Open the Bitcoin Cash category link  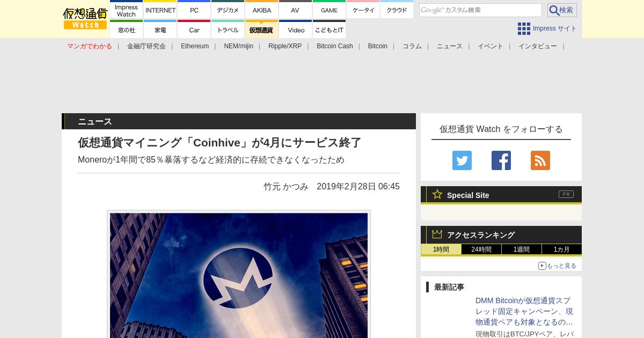335,46
